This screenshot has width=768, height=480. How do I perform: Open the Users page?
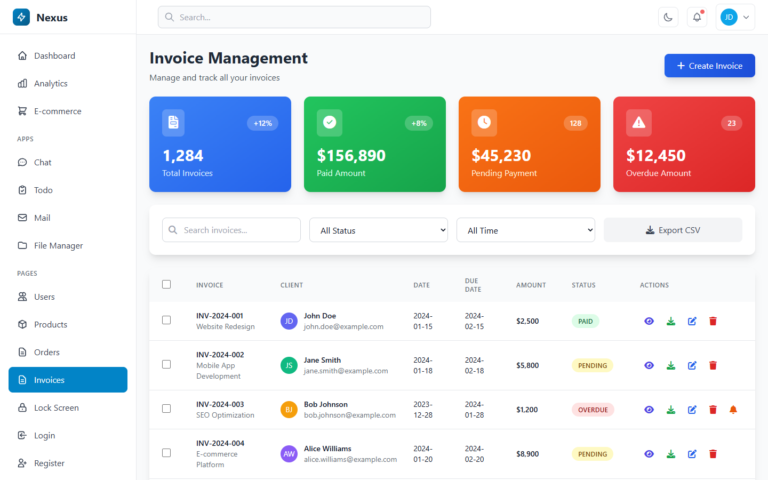pos(68,297)
